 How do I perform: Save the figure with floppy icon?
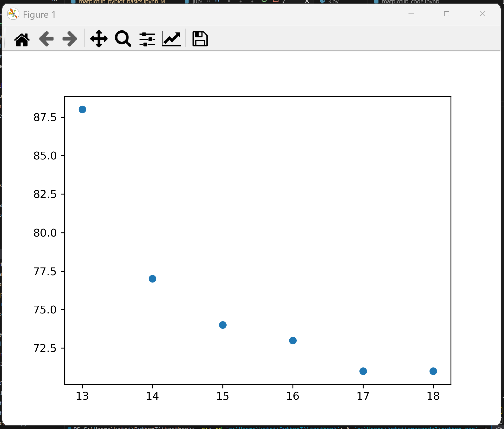click(200, 39)
